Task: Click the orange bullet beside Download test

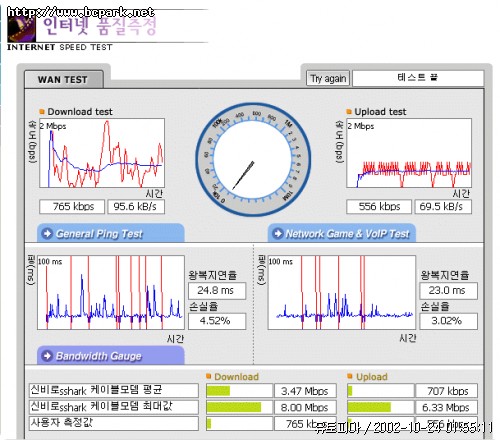Action: [42, 111]
